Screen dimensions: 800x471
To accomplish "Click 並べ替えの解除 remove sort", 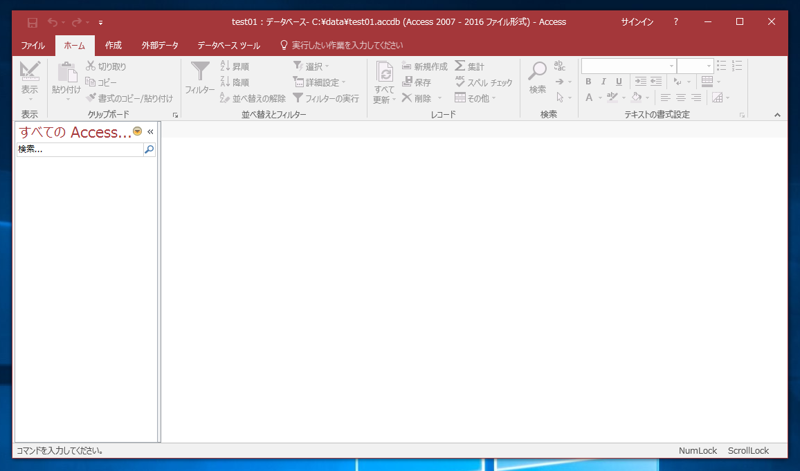I will 253,98.
